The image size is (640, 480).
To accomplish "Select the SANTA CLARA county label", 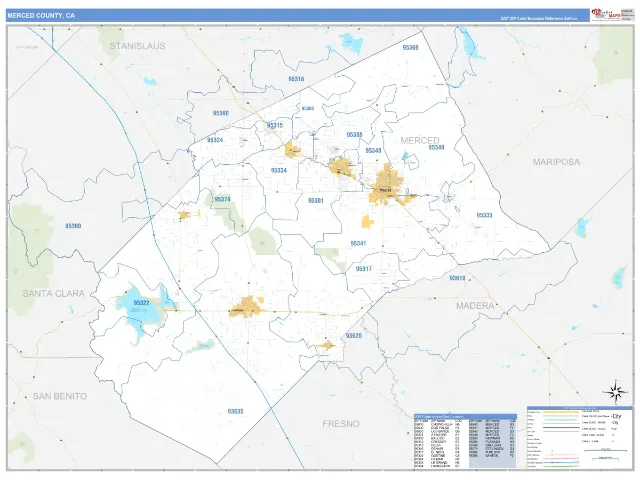I will tap(53, 293).
